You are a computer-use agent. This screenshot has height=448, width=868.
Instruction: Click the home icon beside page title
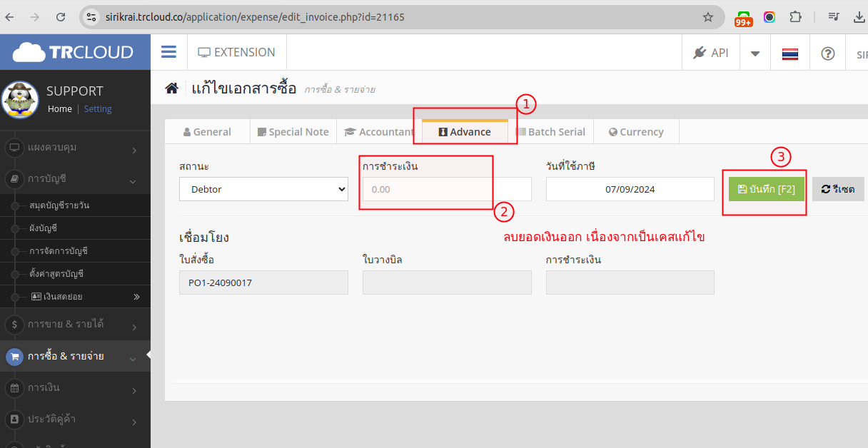pyautogui.click(x=171, y=88)
